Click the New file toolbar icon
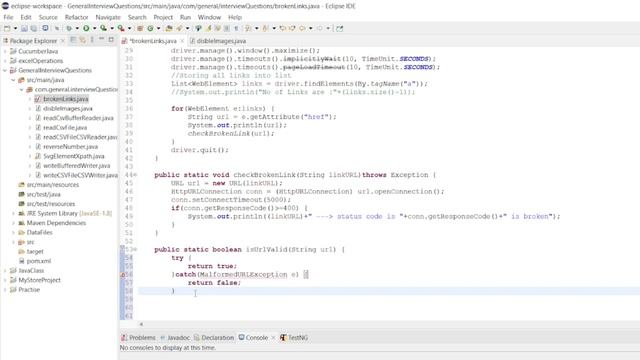 pos(7,28)
